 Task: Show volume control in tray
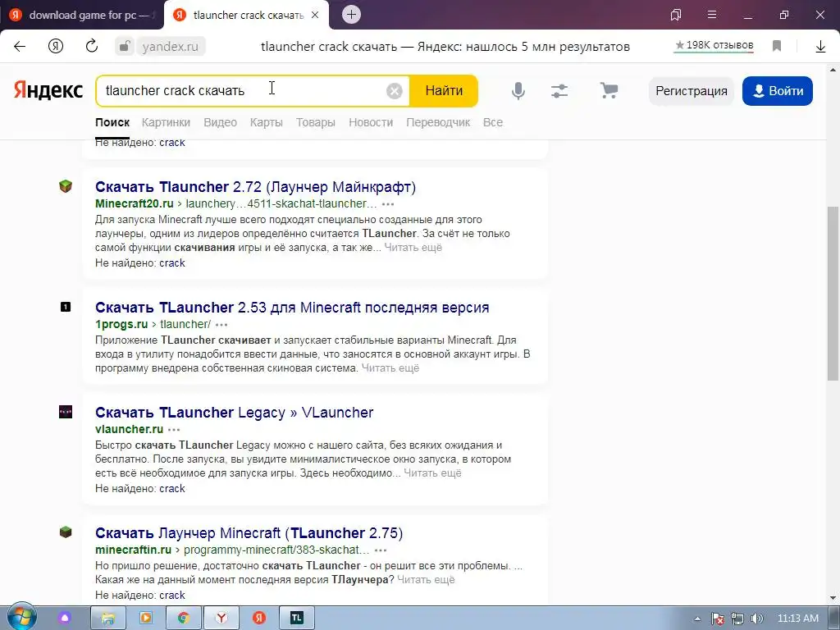click(x=757, y=619)
